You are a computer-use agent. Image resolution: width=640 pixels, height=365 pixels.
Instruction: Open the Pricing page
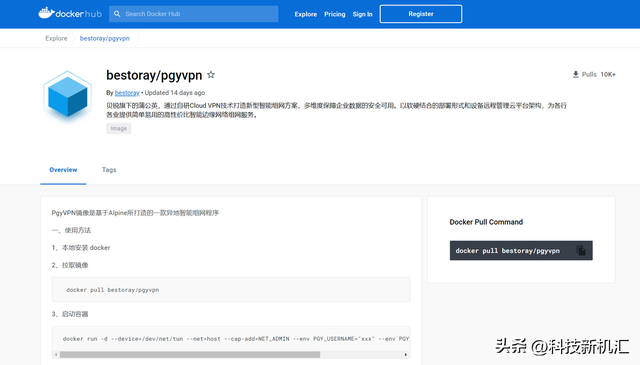[x=335, y=14]
